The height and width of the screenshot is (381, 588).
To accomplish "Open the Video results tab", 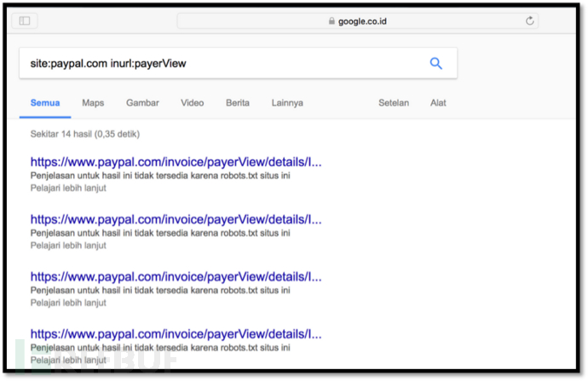I will [193, 103].
